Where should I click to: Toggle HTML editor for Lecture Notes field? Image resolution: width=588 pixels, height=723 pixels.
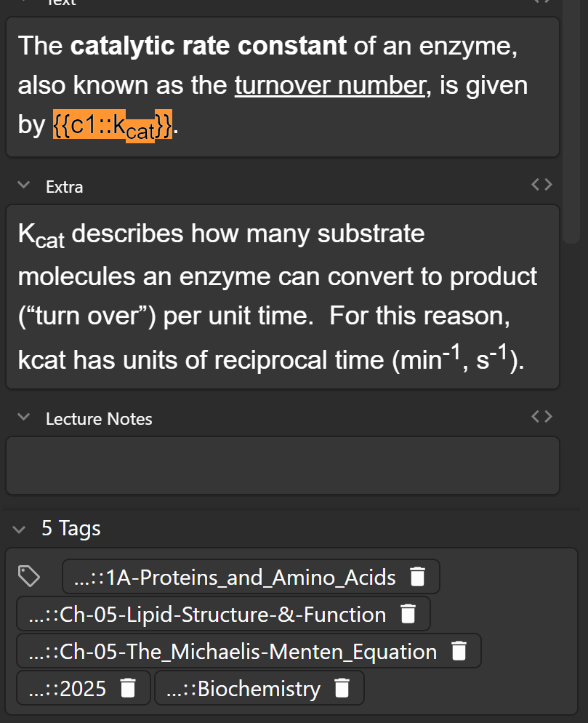(541, 417)
